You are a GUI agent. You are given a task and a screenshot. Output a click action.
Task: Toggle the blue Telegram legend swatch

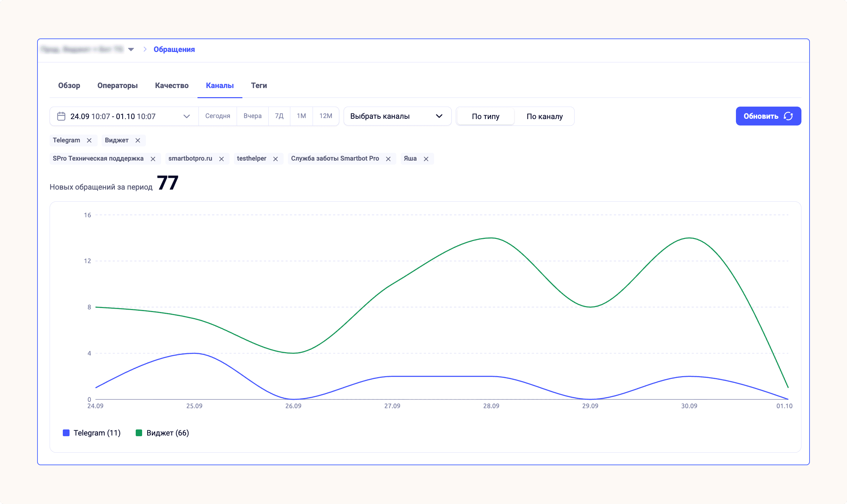click(x=66, y=433)
